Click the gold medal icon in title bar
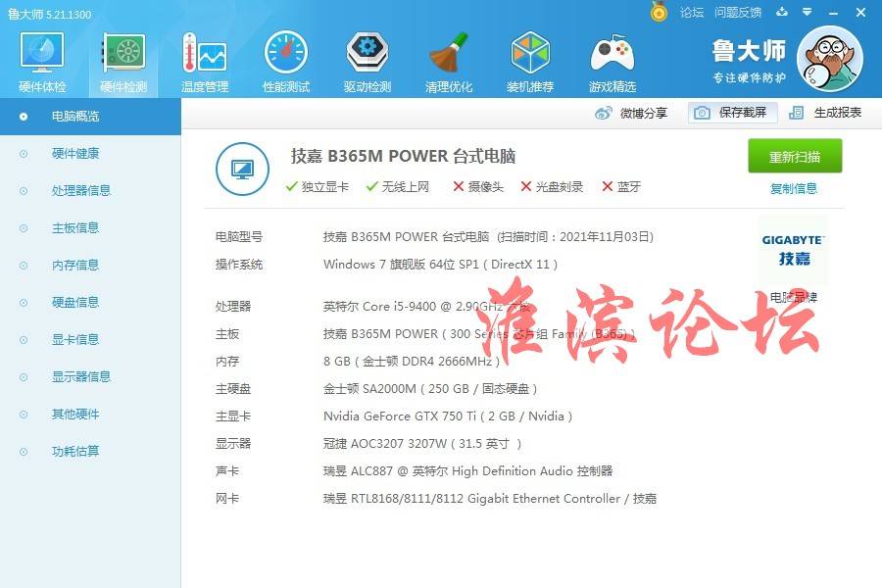This screenshot has height=588, width=882. [x=659, y=12]
